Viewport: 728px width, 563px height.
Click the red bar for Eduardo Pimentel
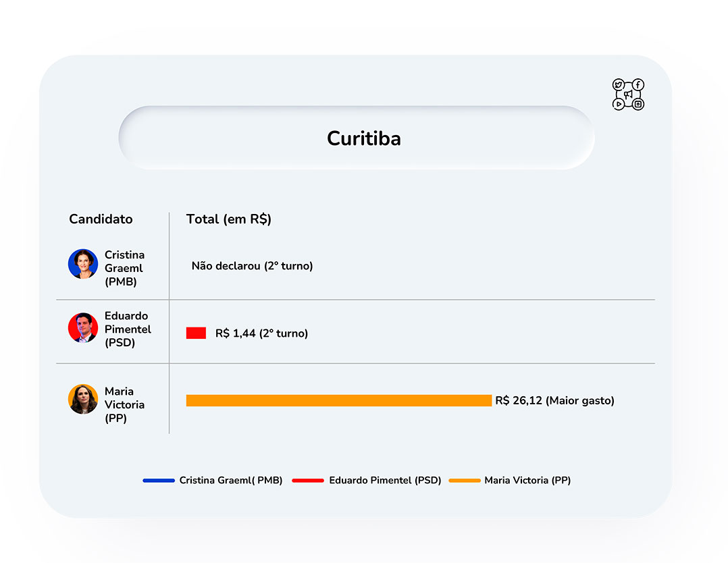196,333
